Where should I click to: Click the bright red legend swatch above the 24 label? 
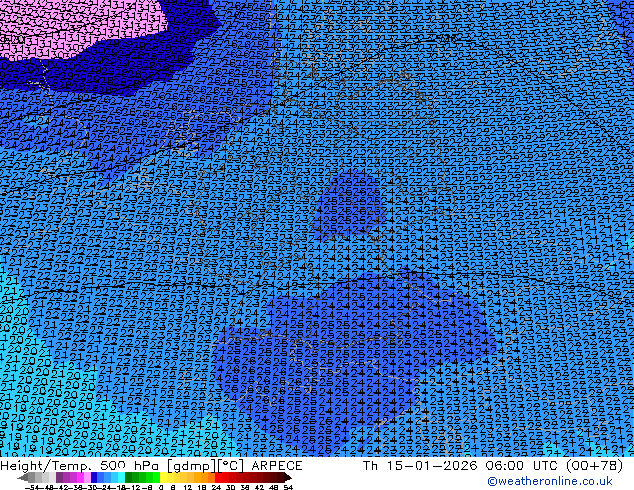(218, 477)
